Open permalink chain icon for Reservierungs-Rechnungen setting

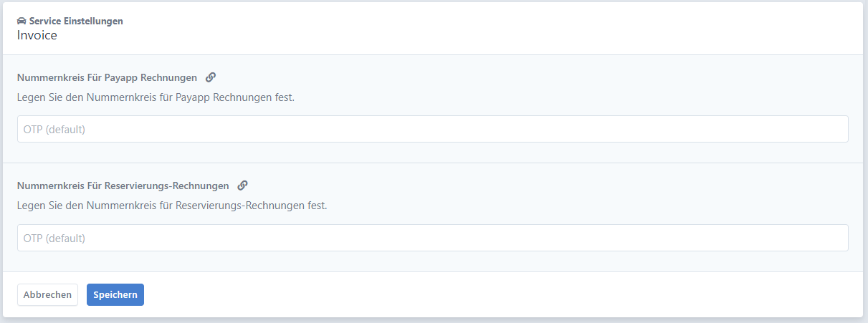pyautogui.click(x=242, y=185)
